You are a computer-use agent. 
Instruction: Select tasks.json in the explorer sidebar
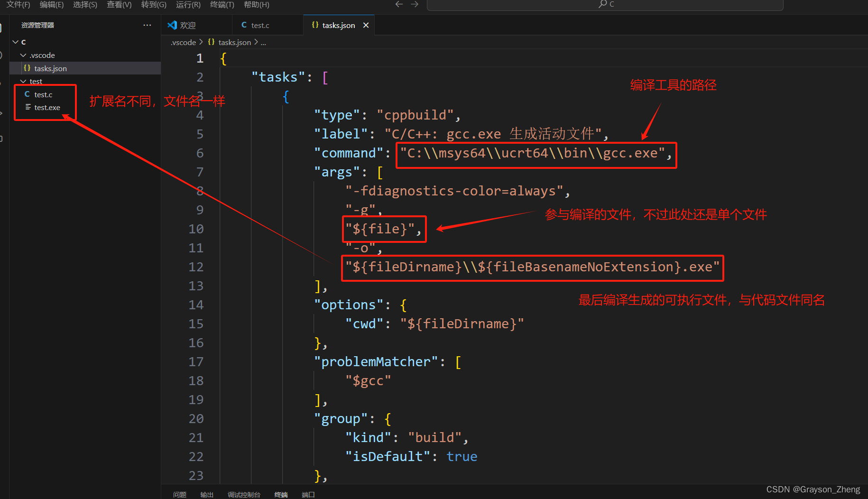click(x=50, y=69)
